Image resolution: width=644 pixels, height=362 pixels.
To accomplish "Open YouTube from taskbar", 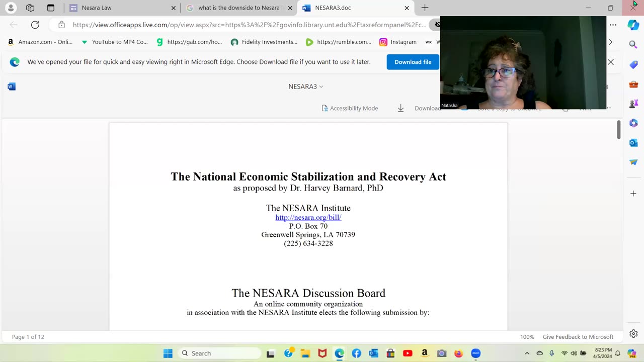I will (408, 353).
